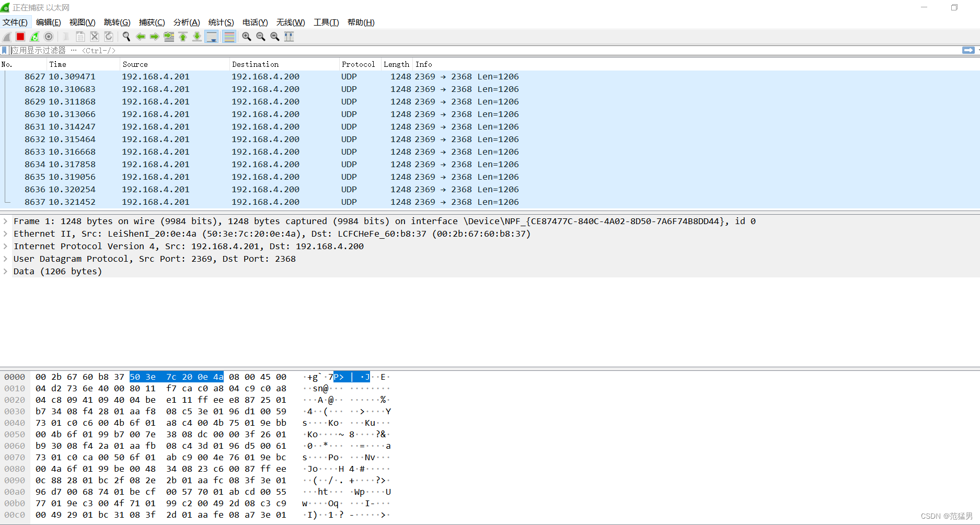Select packet number 8632
The height and width of the screenshot is (525, 980).
click(490, 139)
